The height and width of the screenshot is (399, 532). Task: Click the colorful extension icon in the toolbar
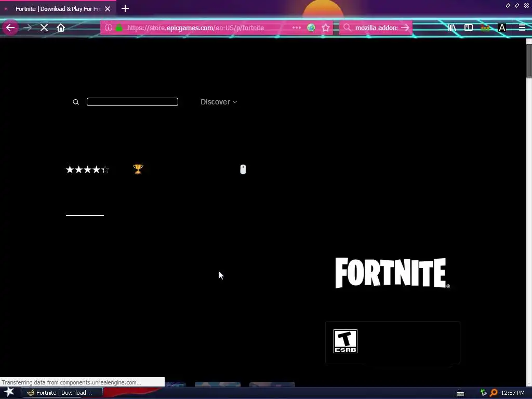(x=485, y=28)
